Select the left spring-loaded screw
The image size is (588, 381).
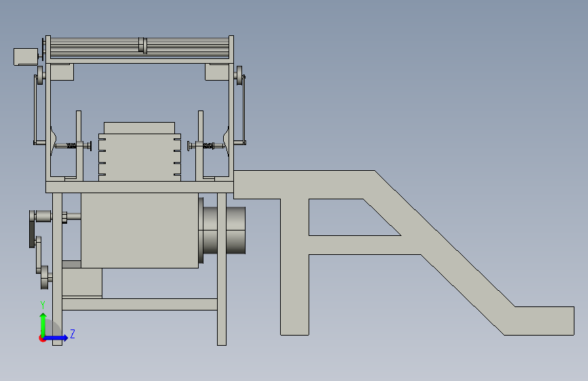tap(73, 146)
